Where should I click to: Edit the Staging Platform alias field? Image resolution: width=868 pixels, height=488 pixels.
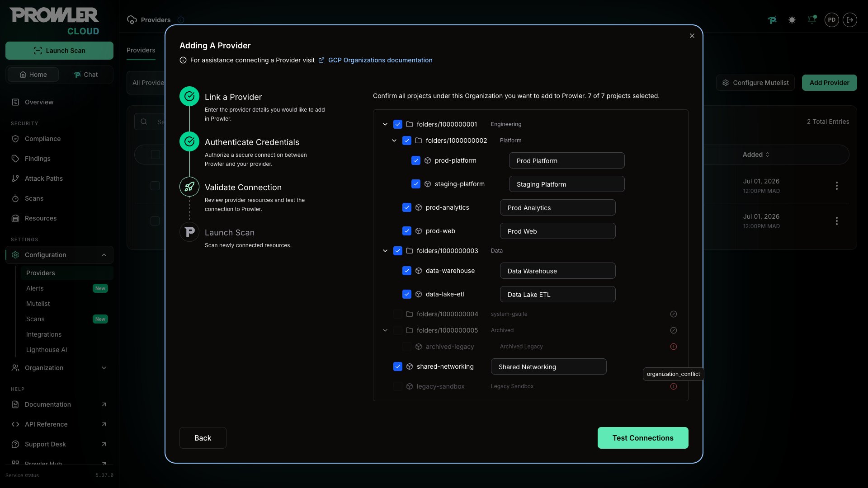coord(566,184)
